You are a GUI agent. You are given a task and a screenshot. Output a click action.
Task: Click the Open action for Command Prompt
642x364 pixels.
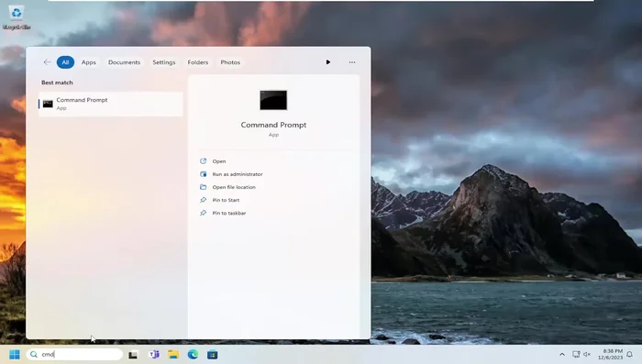(219, 161)
